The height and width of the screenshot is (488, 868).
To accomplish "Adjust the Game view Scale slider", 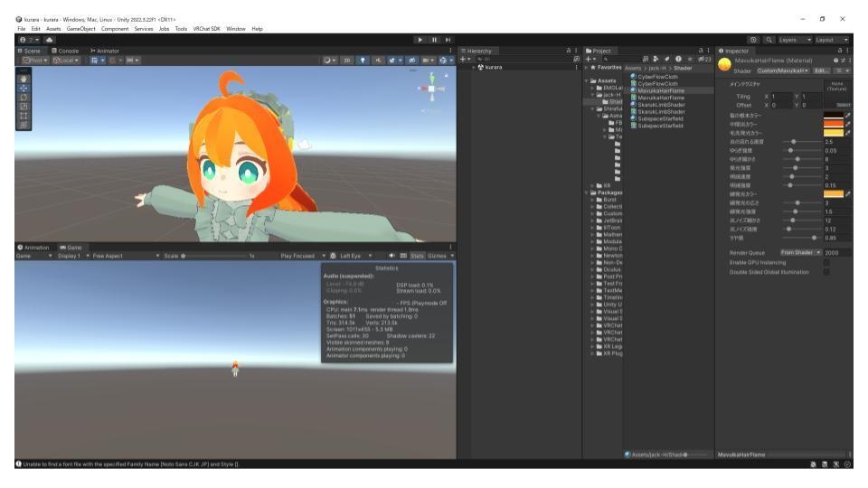I will [215, 256].
